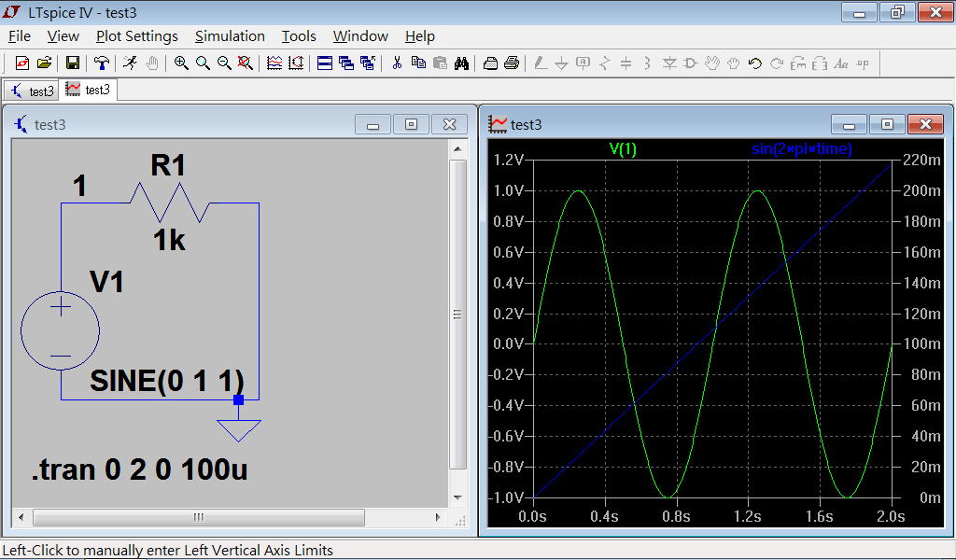The height and width of the screenshot is (560, 956).
Task: Click the mirror component icon
Action: (x=820, y=63)
